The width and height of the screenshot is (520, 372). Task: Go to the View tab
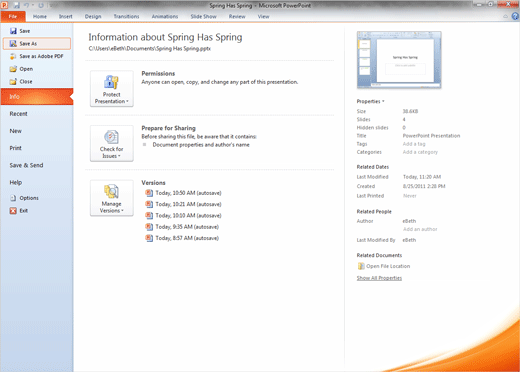[x=263, y=16]
